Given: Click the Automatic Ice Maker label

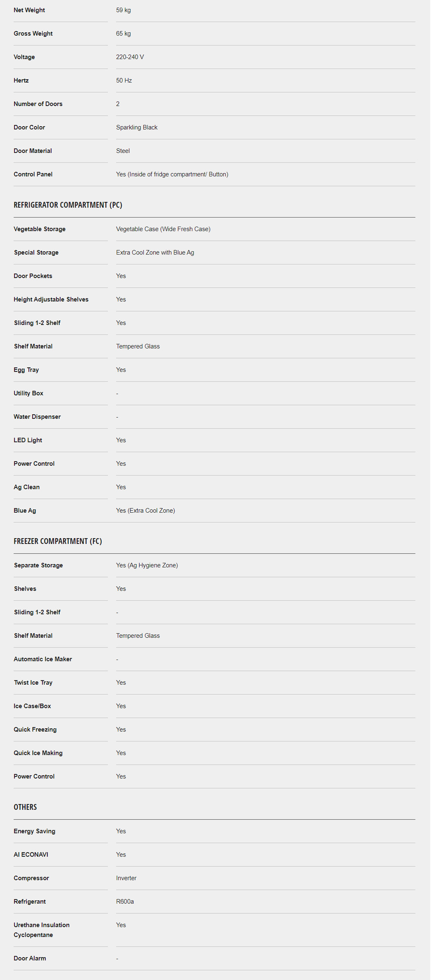Looking at the screenshot, I should pyautogui.click(x=43, y=659).
